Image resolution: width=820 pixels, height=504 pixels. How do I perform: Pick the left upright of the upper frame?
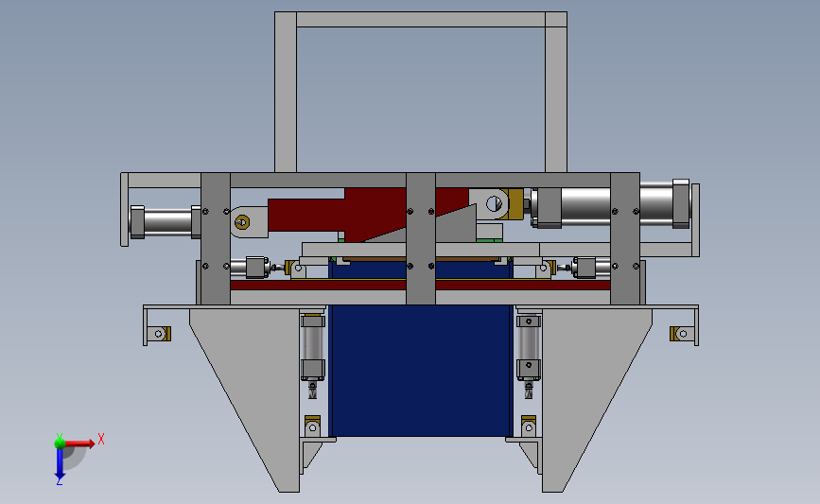pos(286,92)
